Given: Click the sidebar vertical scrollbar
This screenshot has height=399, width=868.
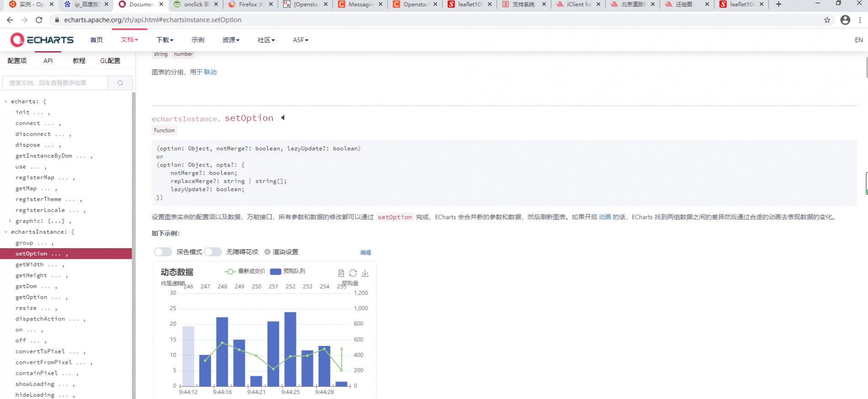Looking at the screenshot, I should coord(133,245).
